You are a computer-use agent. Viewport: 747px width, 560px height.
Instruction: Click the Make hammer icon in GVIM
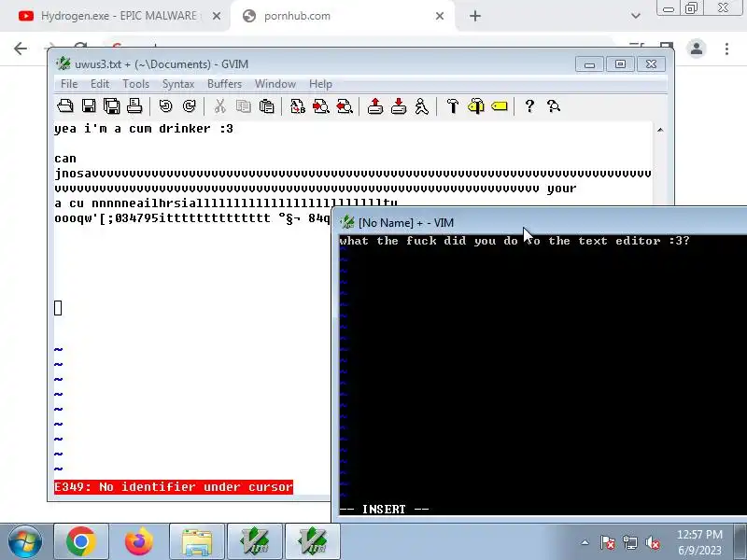pos(453,105)
